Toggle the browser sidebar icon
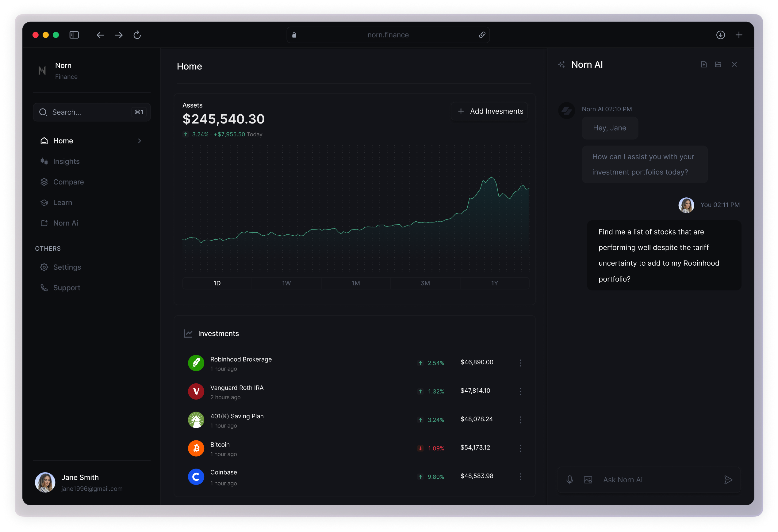This screenshot has width=778, height=532. 74,35
